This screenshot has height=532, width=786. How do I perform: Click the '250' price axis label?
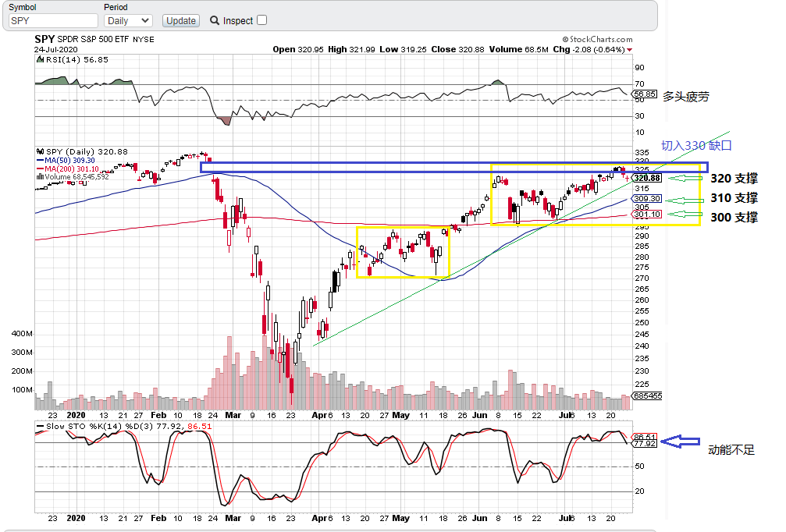(642, 323)
